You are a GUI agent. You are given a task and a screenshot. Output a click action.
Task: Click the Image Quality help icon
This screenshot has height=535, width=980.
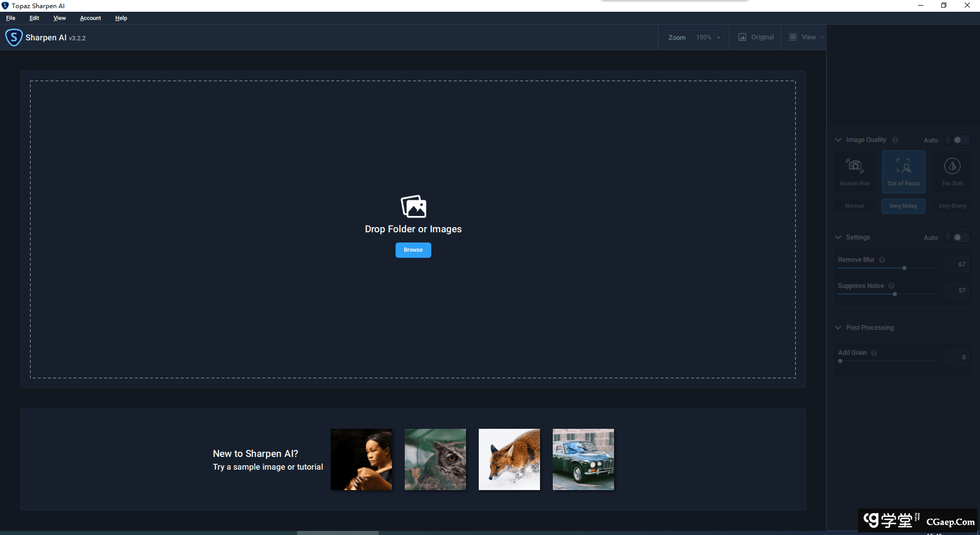[x=895, y=140]
